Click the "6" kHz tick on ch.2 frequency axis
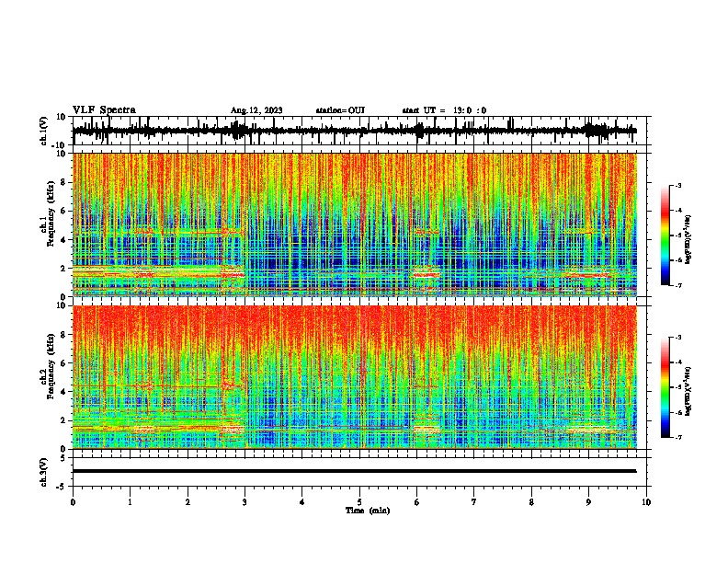Image resolution: width=728 pixels, height=563 pixels. (64, 363)
